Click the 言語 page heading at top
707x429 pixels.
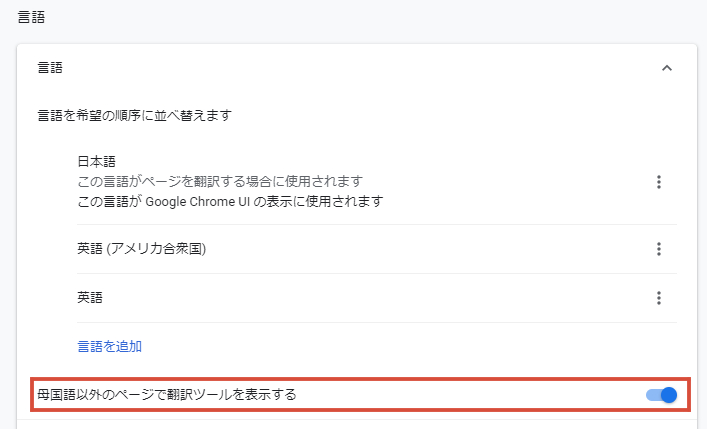(x=31, y=17)
